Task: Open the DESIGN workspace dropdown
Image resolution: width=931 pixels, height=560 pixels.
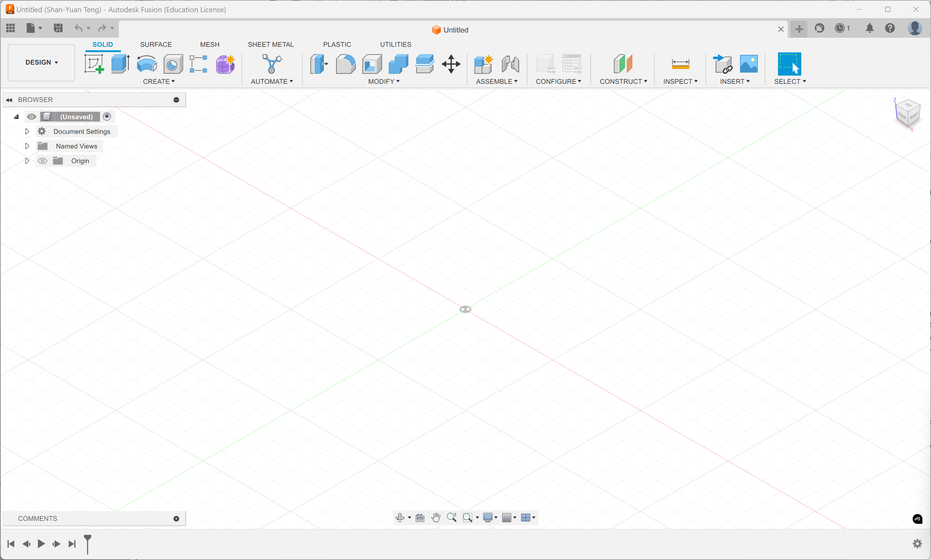Action: tap(42, 62)
